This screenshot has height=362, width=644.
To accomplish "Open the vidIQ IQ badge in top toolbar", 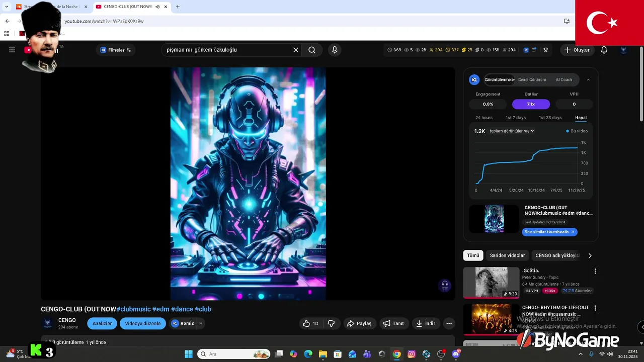I will [x=526, y=50].
